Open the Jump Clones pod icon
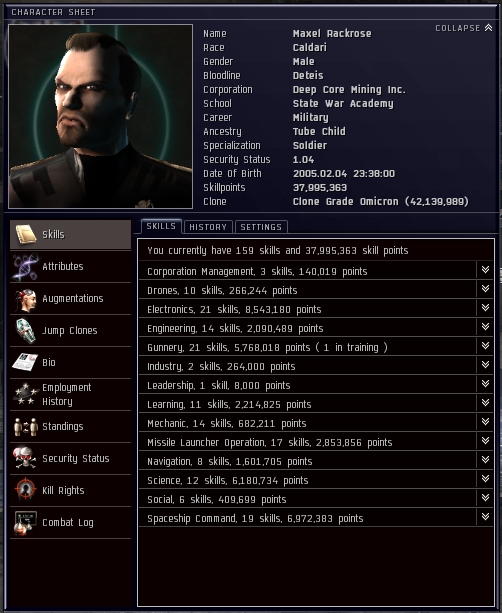The width and height of the screenshot is (502, 613). [x=25, y=331]
